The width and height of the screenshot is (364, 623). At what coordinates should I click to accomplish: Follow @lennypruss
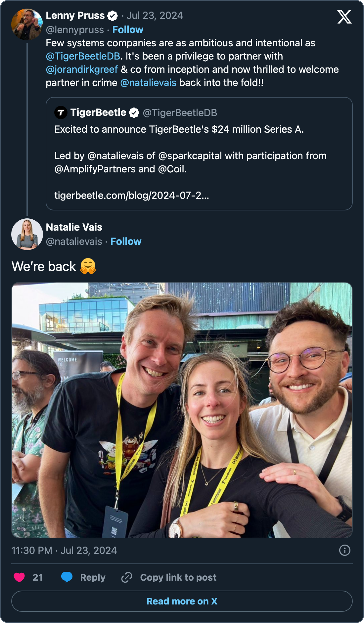point(128,30)
